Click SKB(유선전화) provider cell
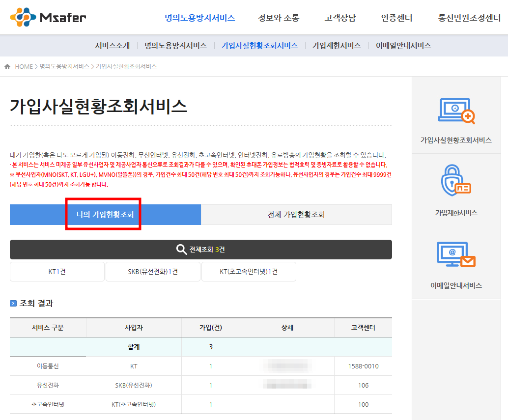The height and width of the screenshot is (420, 508). click(134, 385)
